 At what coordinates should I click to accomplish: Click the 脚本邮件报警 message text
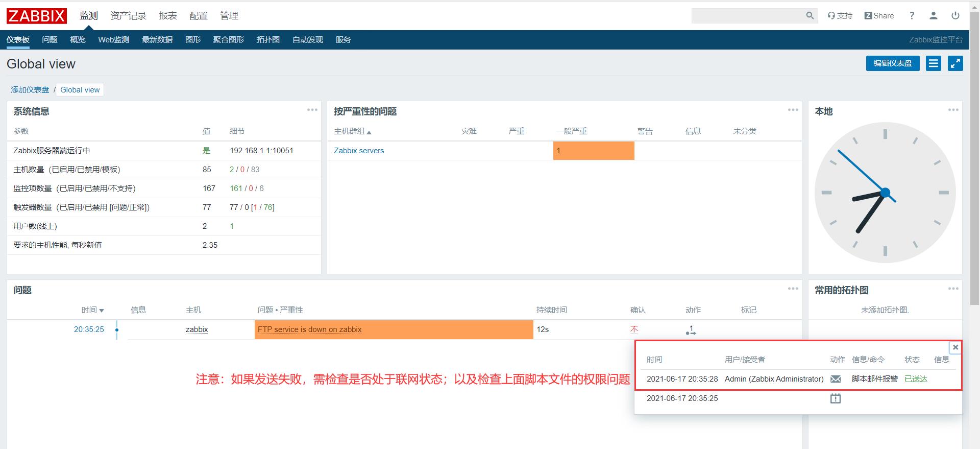pyautogui.click(x=874, y=379)
